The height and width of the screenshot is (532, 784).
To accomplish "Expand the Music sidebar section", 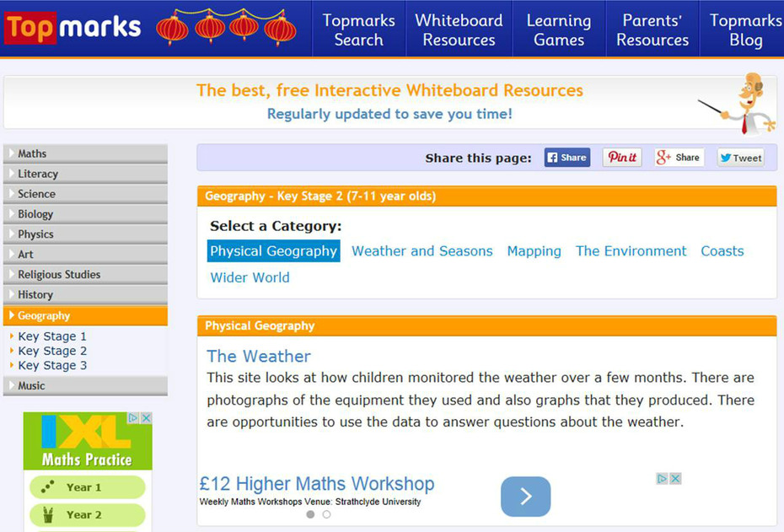I will click(85, 385).
